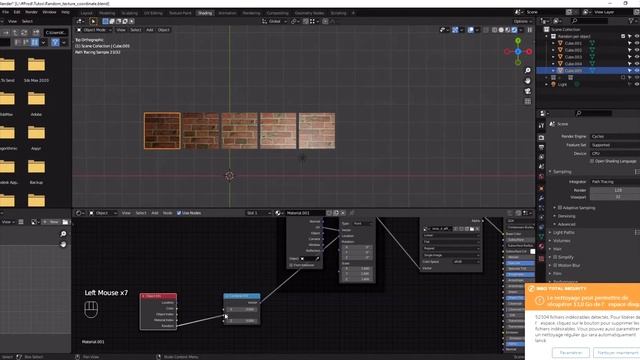Toggle visibility eye for Cube.001

click(636, 43)
